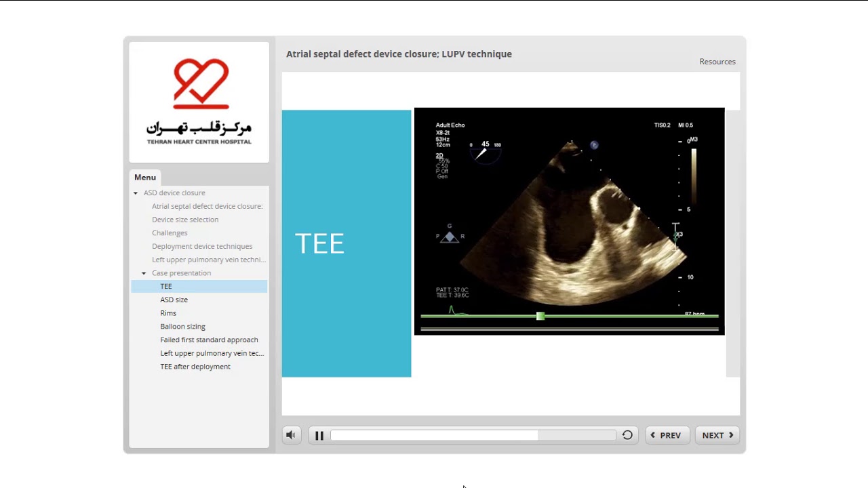
Task: Open the Device size selection slide
Action: tap(185, 220)
